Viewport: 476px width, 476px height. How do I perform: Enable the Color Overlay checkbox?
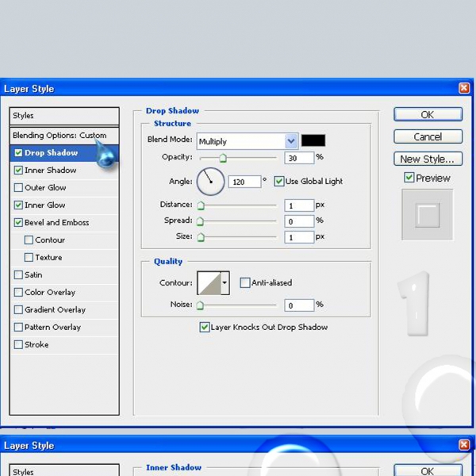coord(18,292)
